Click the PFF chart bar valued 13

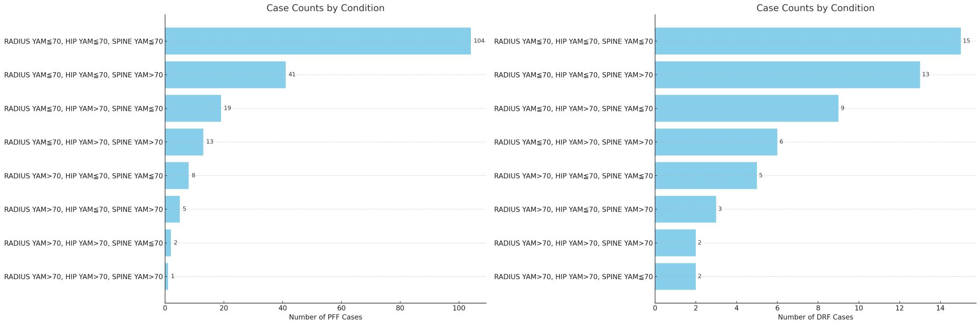tap(184, 142)
